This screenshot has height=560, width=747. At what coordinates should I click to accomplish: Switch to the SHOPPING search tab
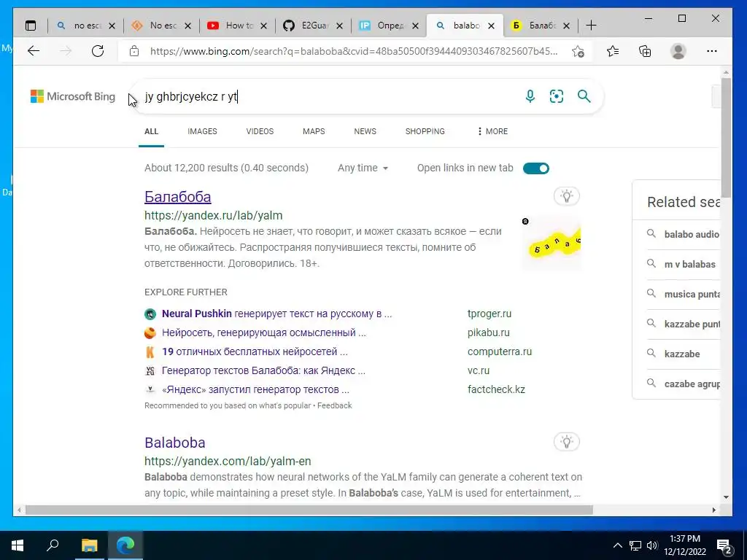425,131
